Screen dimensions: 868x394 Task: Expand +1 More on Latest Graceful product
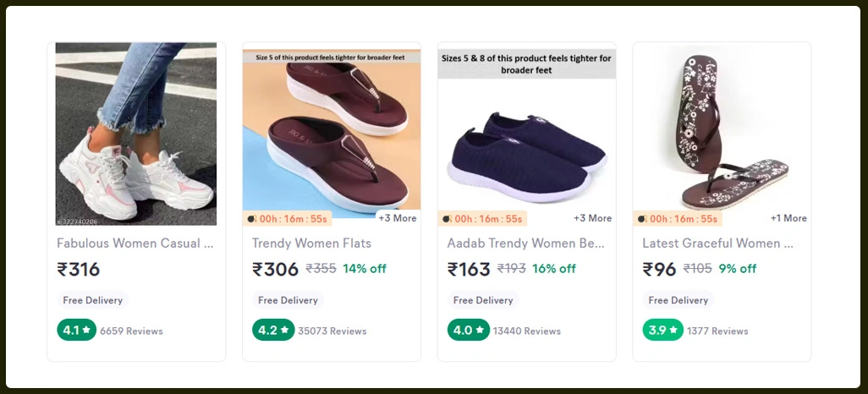[x=788, y=218]
